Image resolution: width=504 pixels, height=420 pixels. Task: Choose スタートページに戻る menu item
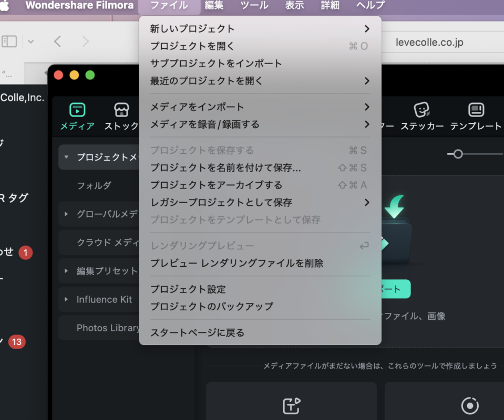point(260,333)
